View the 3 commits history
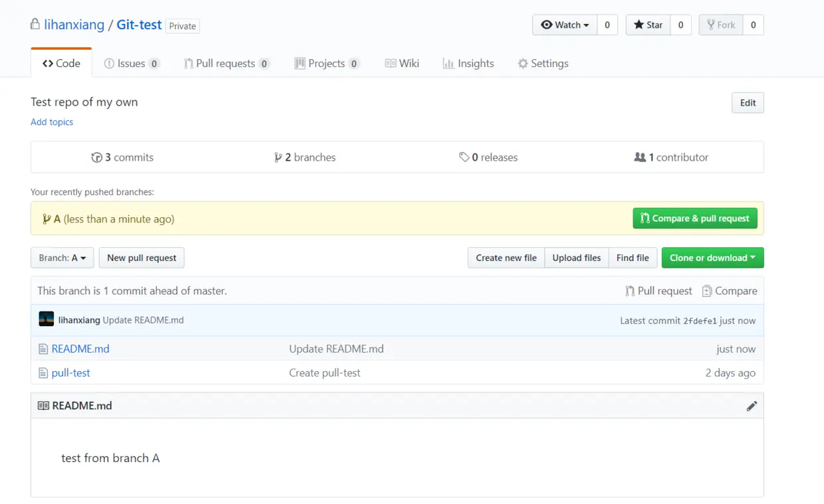Viewport: 824px width, 504px height. point(122,157)
